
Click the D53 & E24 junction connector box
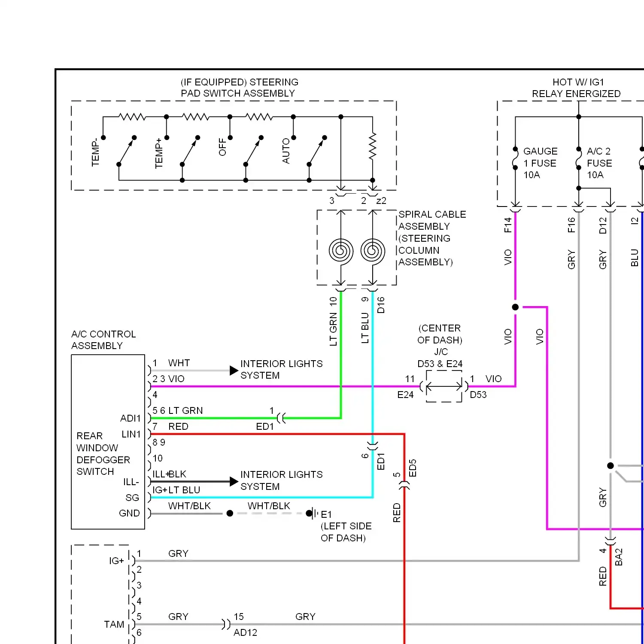444,386
